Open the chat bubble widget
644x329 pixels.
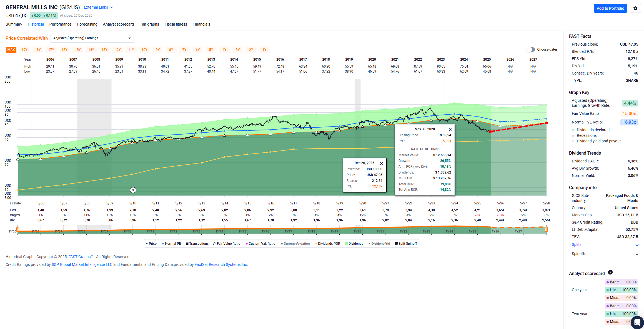click(x=637, y=323)
